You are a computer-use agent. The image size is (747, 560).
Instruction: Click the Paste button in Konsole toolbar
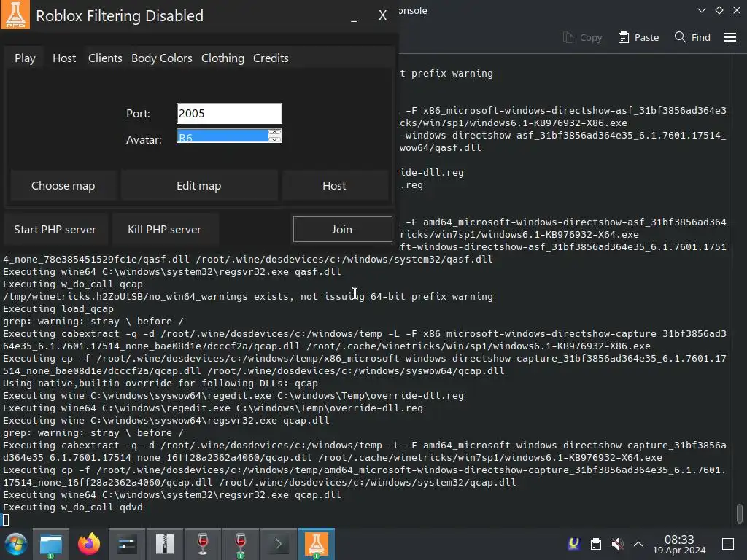click(638, 37)
